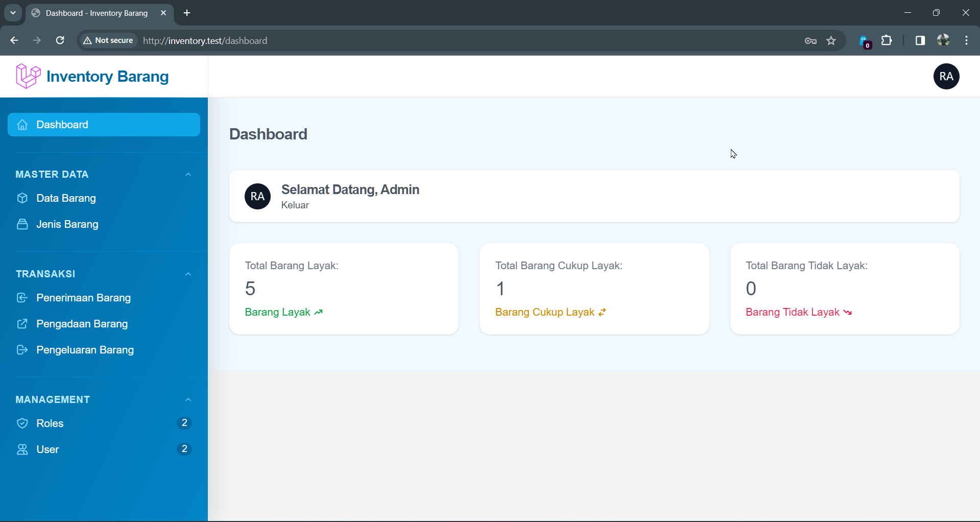Open the browser Extensions puzzle icon
Screen dimensions: 980x522
[x=887, y=40]
